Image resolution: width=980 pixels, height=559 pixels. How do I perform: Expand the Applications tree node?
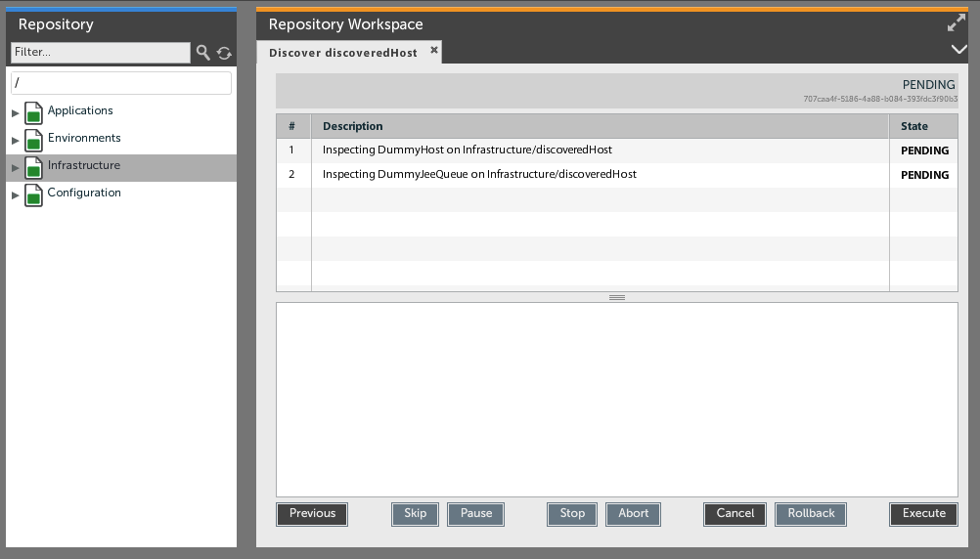[x=15, y=113]
